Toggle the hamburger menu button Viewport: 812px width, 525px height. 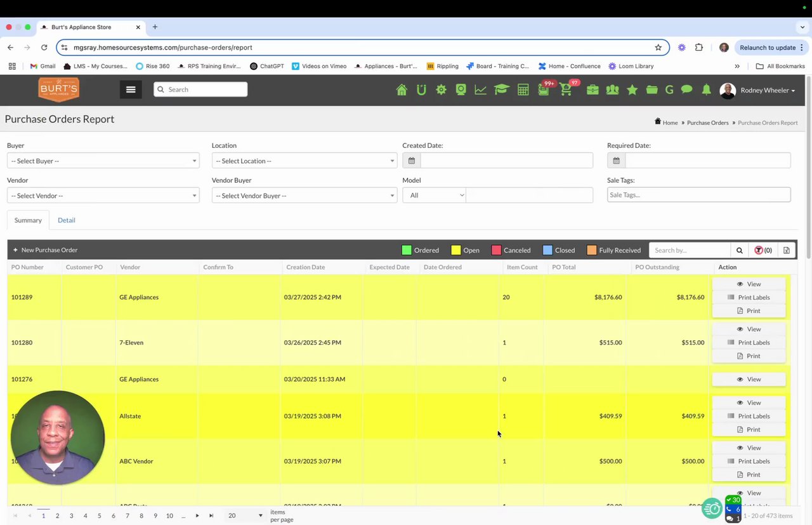tap(131, 90)
